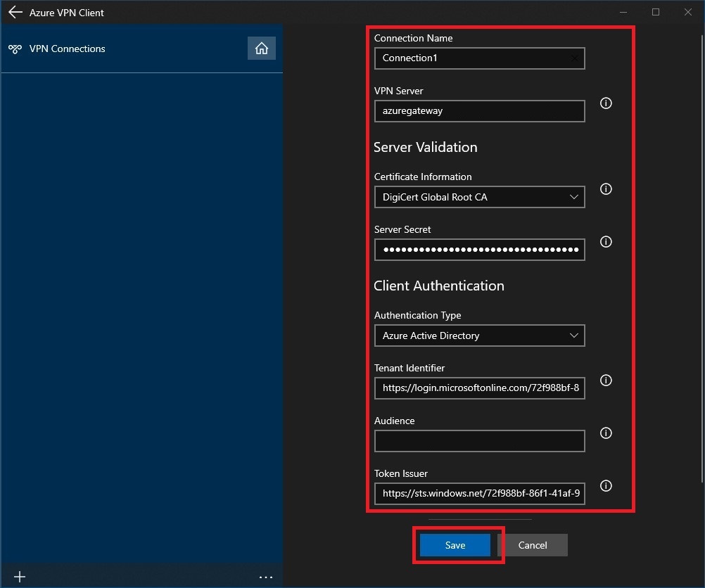
Task: Focus the Token Issuer input field
Action: [479, 494]
